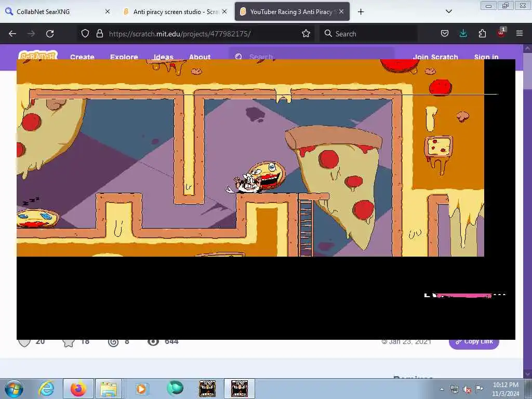Open a new browser tab

click(x=361, y=12)
